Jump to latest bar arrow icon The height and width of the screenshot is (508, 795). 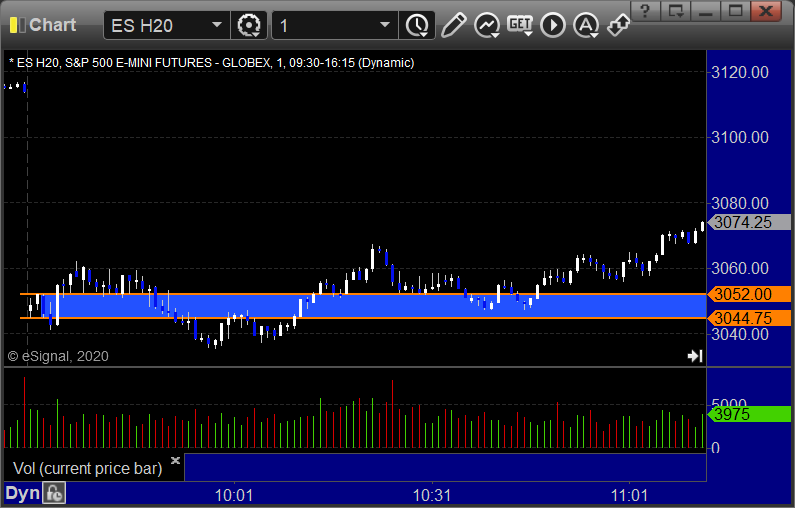coord(695,356)
